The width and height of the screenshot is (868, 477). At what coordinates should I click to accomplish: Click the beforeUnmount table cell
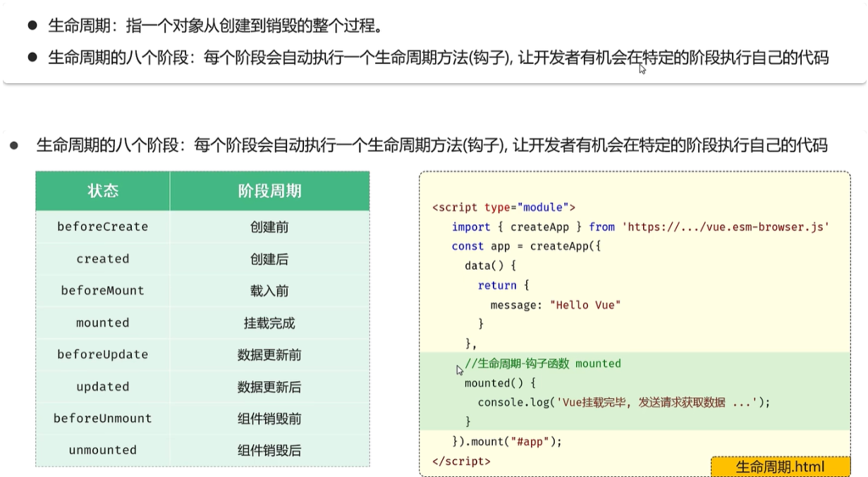tap(103, 419)
